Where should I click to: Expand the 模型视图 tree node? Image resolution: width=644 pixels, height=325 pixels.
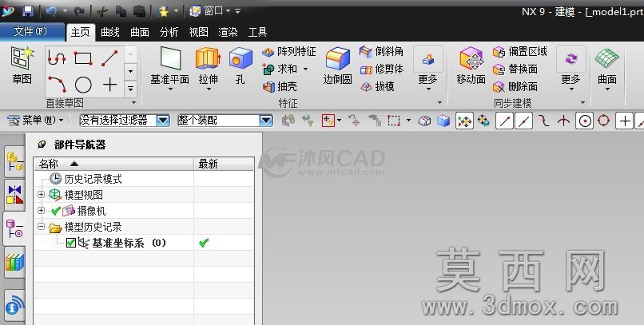pyautogui.click(x=41, y=195)
